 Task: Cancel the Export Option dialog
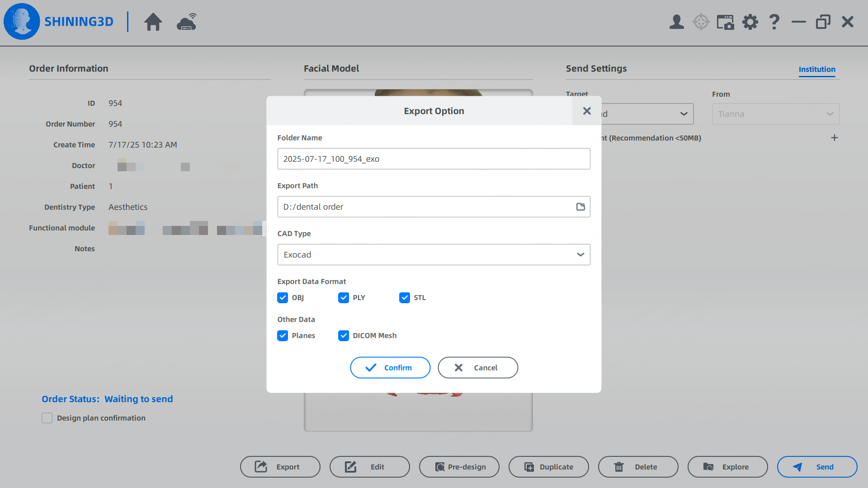coord(477,367)
